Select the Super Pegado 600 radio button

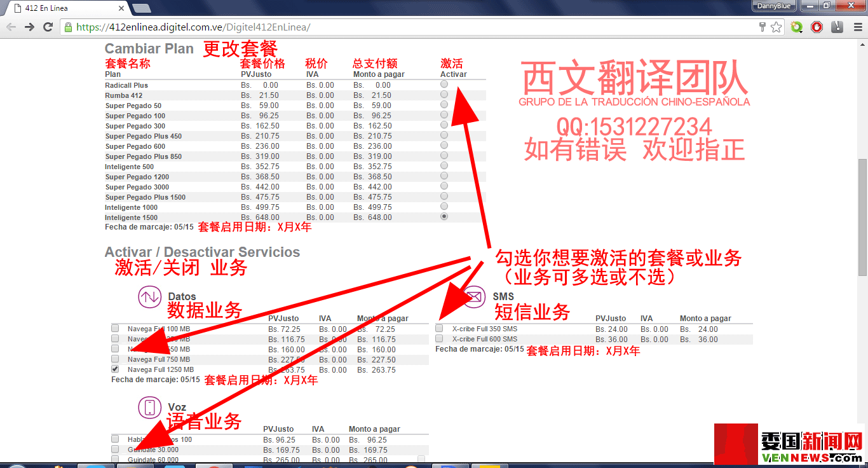[444, 146]
